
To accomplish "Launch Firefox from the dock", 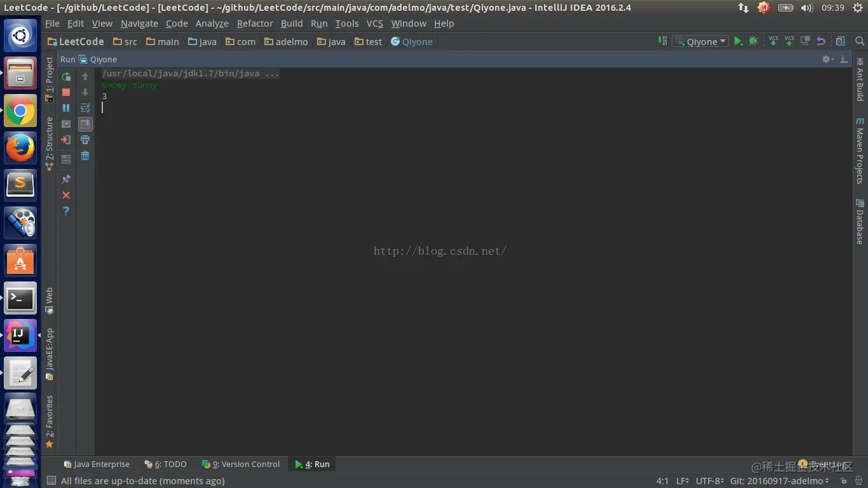I will click(x=20, y=149).
